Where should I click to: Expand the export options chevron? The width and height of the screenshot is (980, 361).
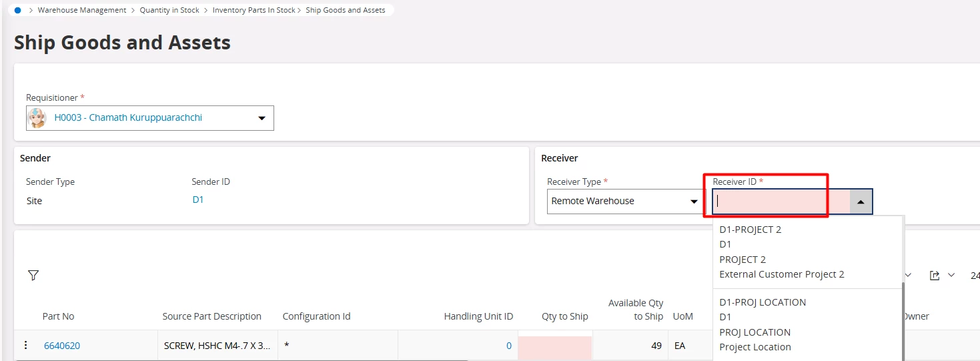point(951,275)
